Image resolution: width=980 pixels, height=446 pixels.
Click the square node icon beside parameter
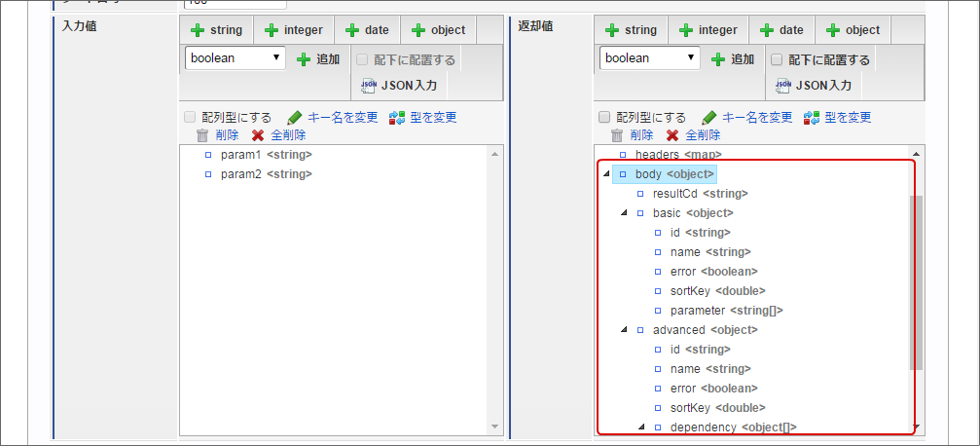coord(658,311)
